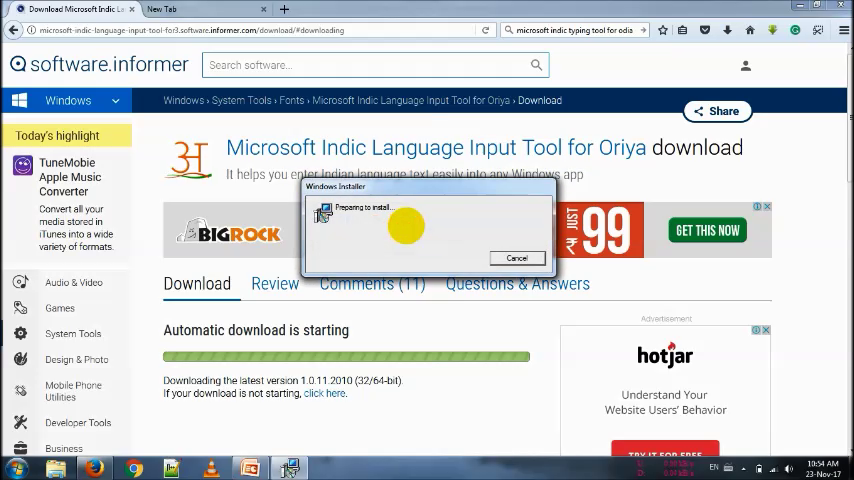Close the hotjar advertisement

pos(766,330)
